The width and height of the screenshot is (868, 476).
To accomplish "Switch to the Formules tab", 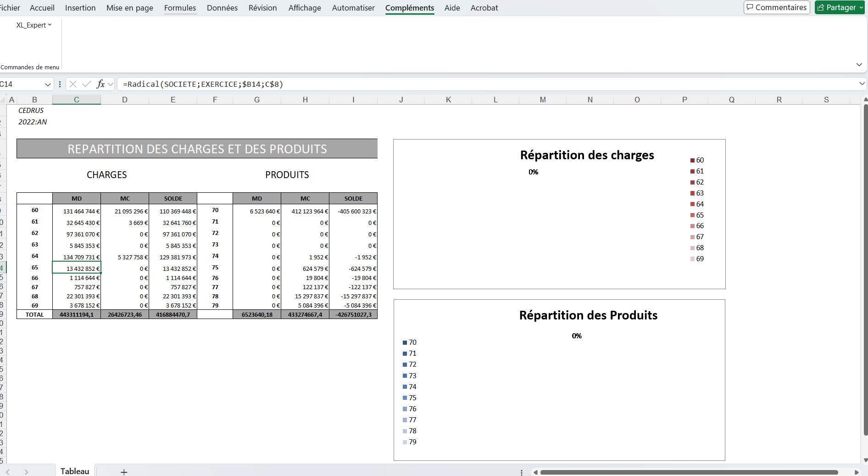I will pos(180,8).
